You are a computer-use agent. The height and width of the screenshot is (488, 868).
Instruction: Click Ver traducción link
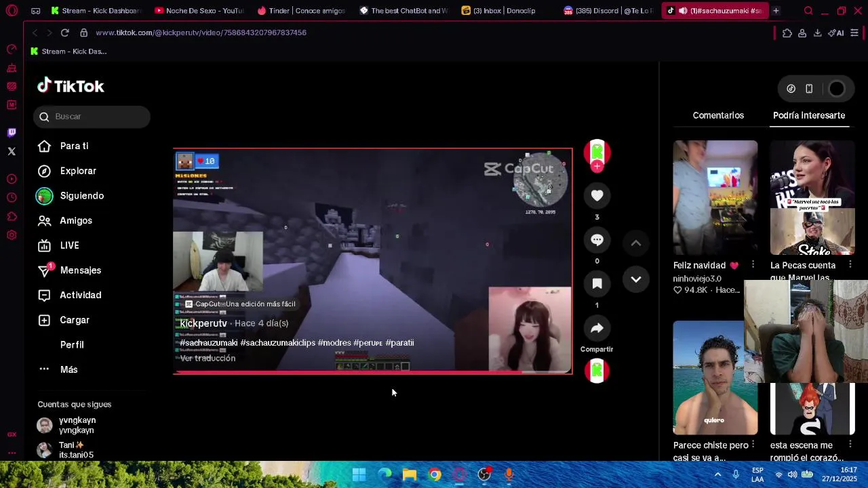tap(208, 358)
